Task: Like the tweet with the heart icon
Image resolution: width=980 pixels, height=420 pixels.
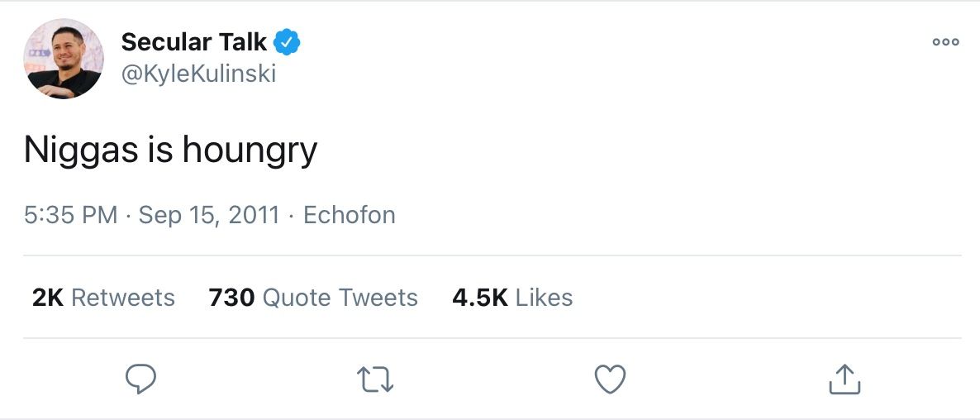Action: [x=610, y=379]
